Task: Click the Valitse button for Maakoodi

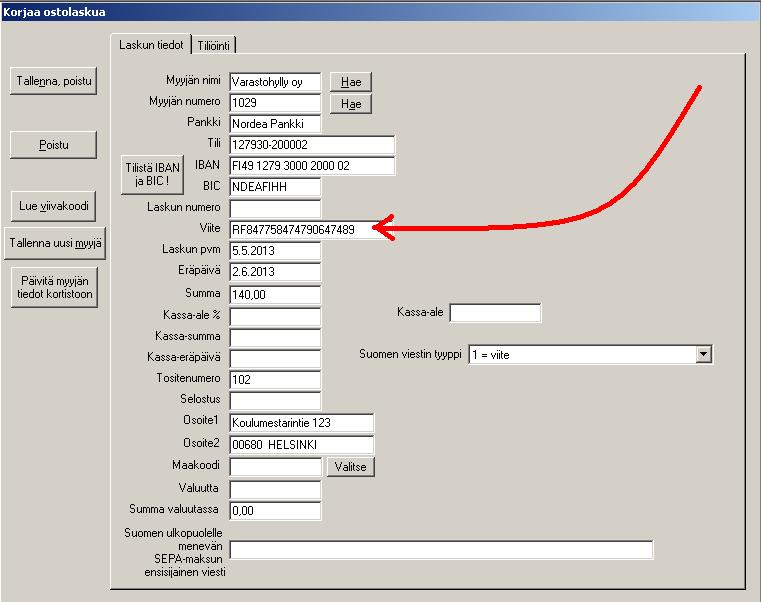Action: (x=350, y=467)
